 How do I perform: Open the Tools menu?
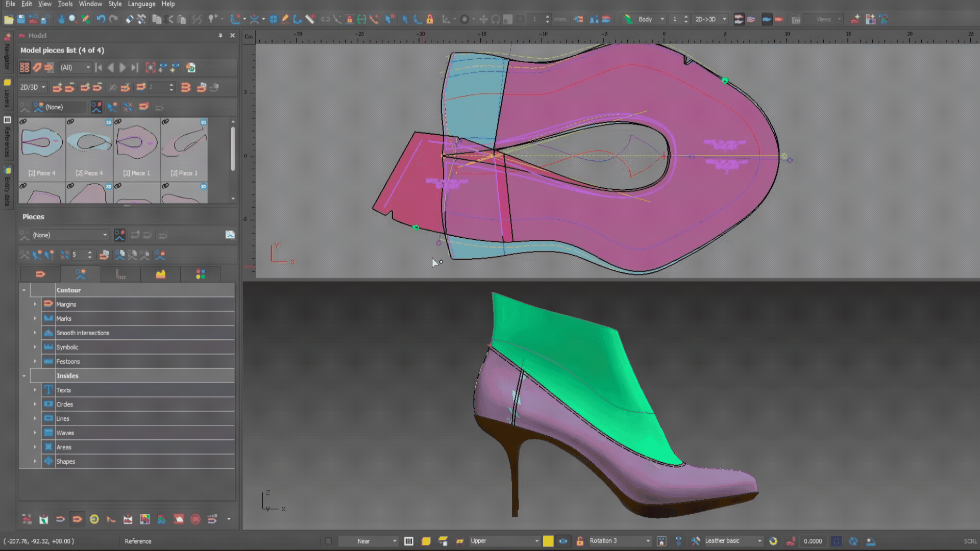point(65,4)
